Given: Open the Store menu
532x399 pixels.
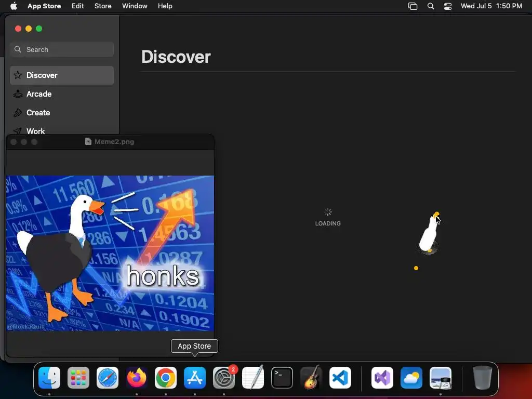Looking at the screenshot, I should [103, 6].
